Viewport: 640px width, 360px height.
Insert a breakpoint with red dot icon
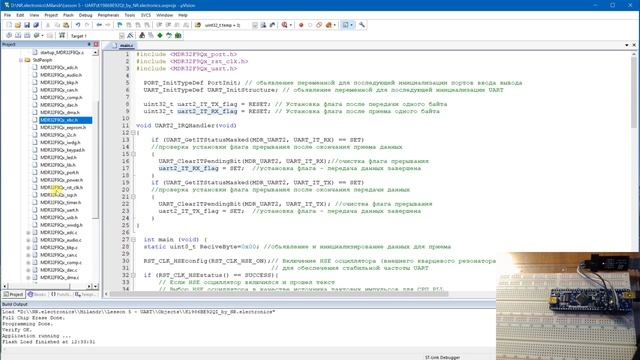point(301,25)
